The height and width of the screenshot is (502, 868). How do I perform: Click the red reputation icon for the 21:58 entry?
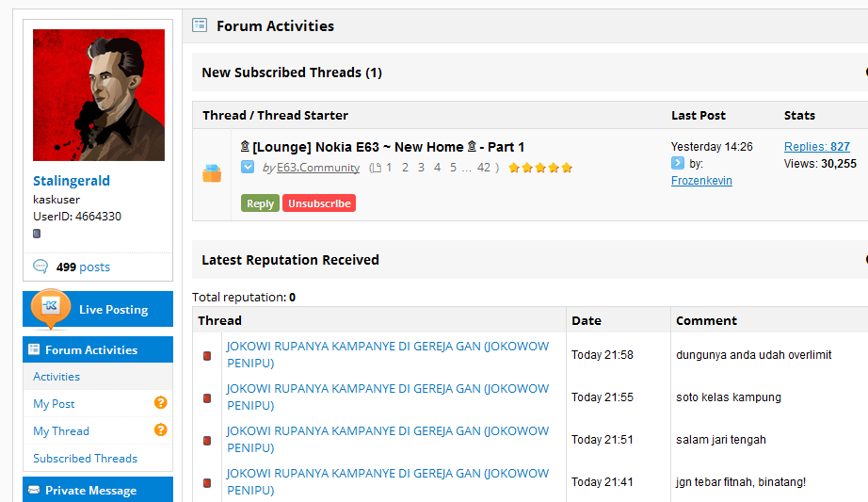[x=207, y=356]
